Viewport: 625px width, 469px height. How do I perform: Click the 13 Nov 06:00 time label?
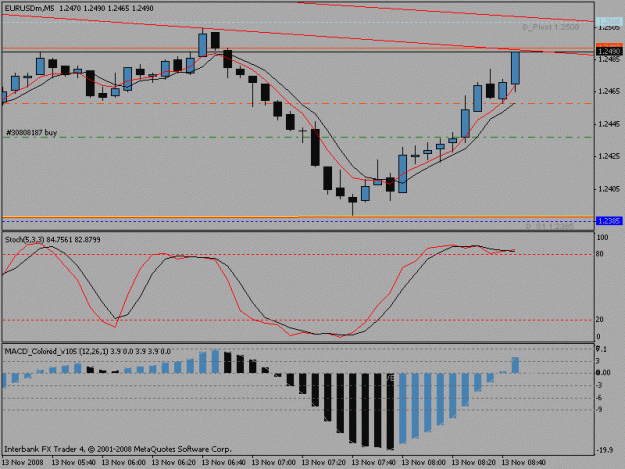tap(124, 462)
